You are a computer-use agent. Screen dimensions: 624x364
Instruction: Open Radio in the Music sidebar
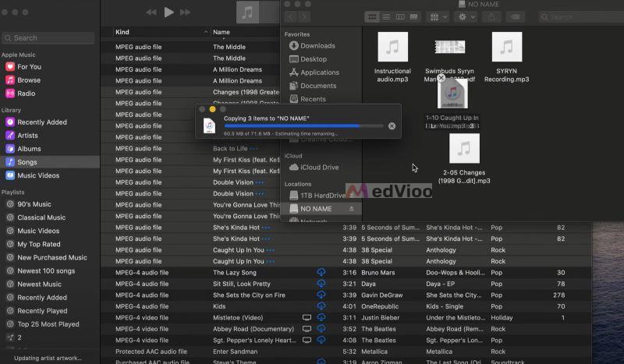click(26, 94)
